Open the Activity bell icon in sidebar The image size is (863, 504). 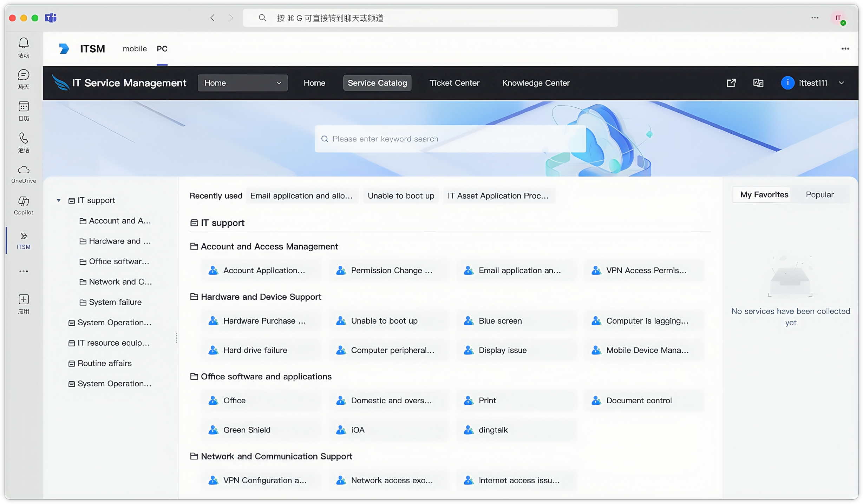pyautogui.click(x=24, y=44)
